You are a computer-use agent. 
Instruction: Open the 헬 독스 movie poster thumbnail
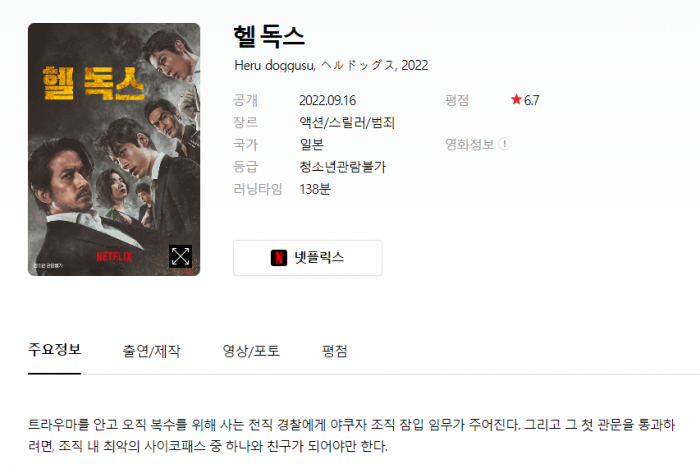tap(114, 149)
